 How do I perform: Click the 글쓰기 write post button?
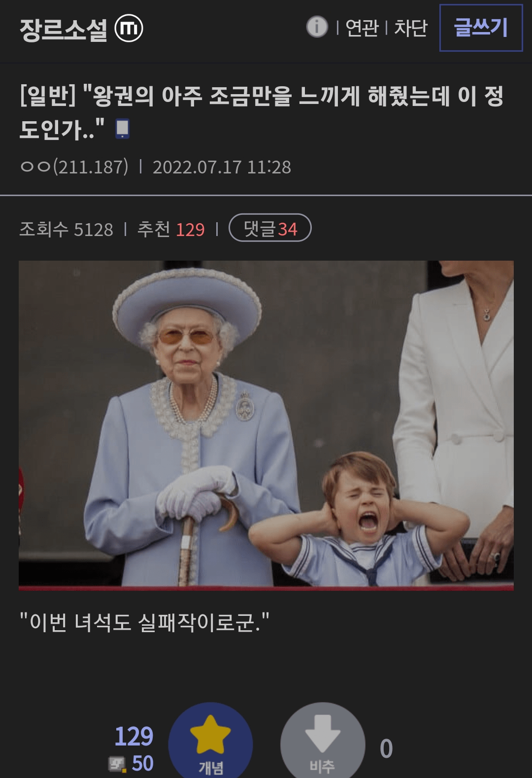pyautogui.click(x=481, y=28)
